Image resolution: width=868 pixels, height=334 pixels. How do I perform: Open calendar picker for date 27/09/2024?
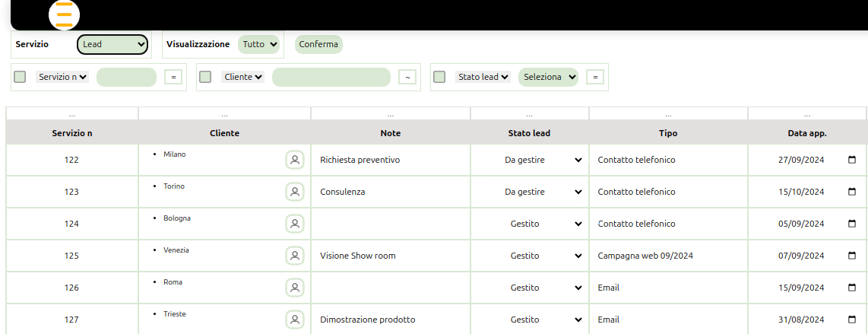tap(851, 160)
